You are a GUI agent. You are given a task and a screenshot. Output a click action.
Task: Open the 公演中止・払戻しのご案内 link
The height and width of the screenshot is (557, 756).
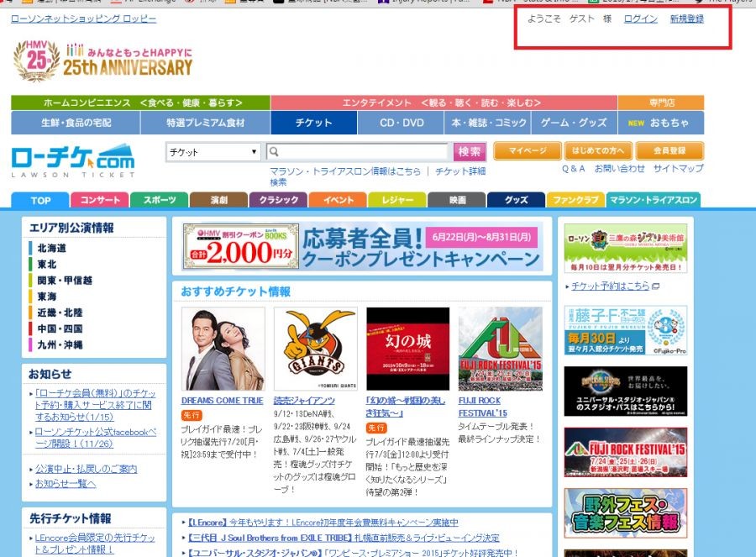pyautogui.click(x=87, y=469)
